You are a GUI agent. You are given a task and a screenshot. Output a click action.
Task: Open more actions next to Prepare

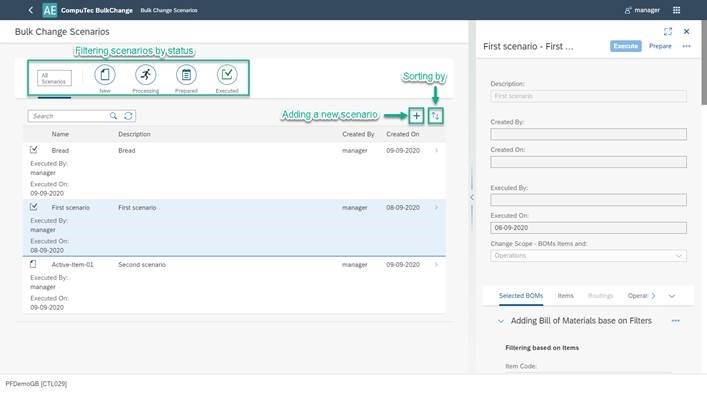click(686, 46)
